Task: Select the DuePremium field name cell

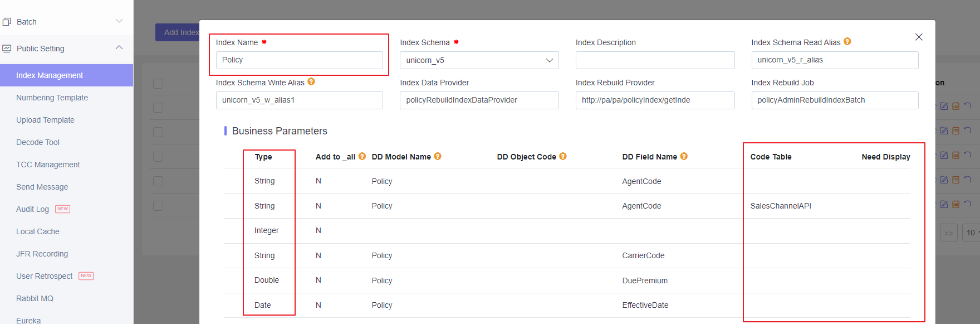Action: (x=645, y=281)
